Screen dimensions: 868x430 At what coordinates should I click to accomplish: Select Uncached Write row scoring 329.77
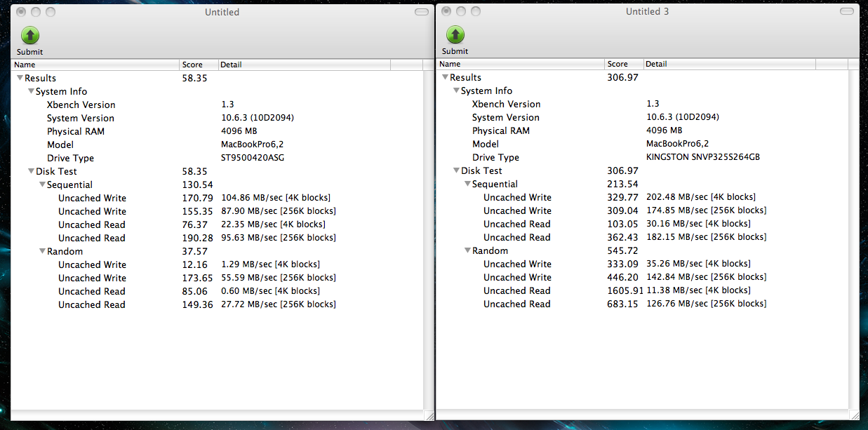click(643, 198)
